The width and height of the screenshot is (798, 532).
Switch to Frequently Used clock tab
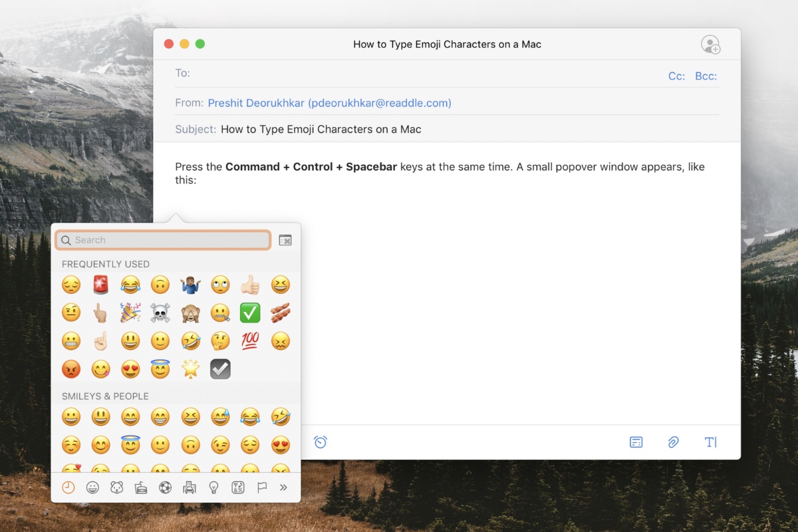68,487
